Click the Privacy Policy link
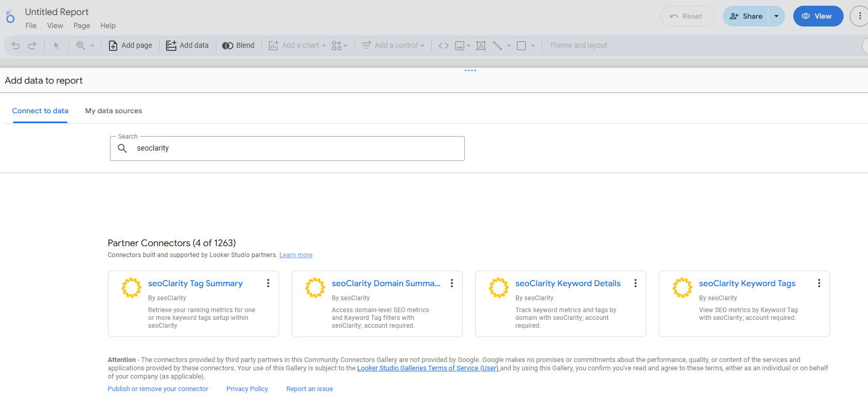Image resolution: width=868 pixels, height=402 pixels. (247, 389)
